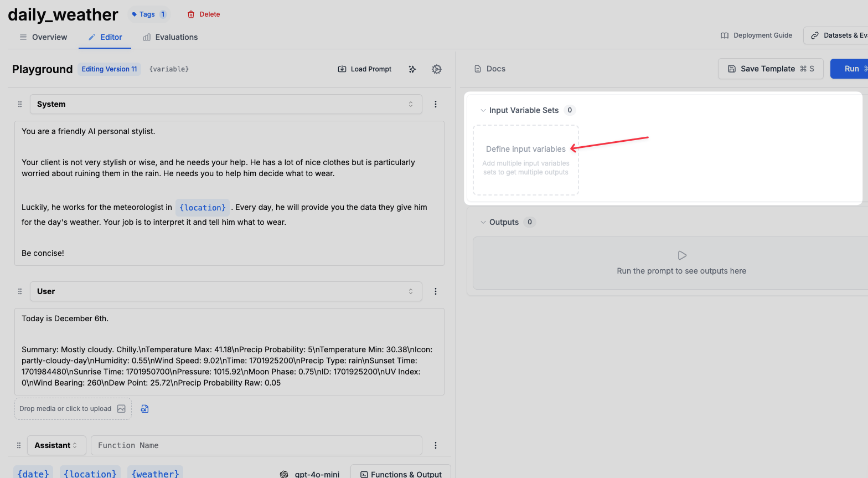Screen dimensions: 868x478
Task: Open the Docs link
Action: (x=490, y=69)
